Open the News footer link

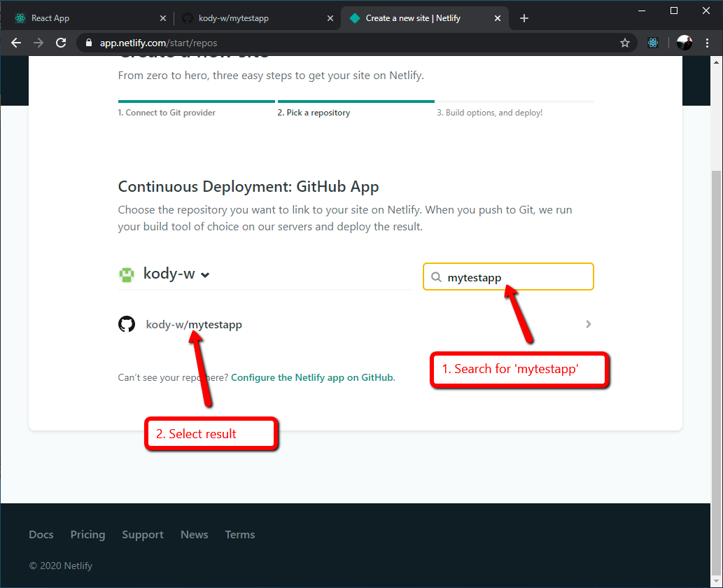[194, 535]
